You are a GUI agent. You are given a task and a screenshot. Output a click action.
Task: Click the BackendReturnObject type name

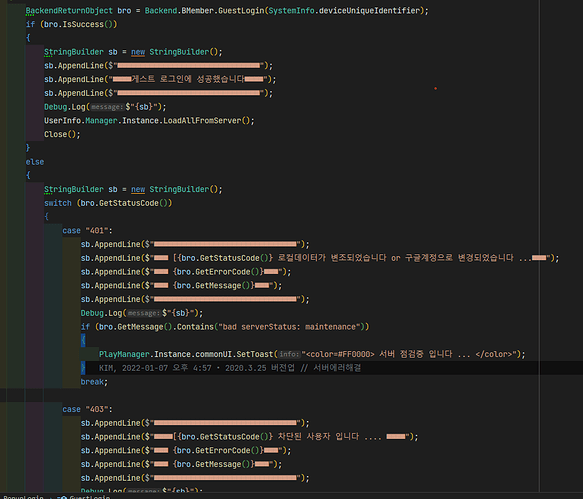69,11
